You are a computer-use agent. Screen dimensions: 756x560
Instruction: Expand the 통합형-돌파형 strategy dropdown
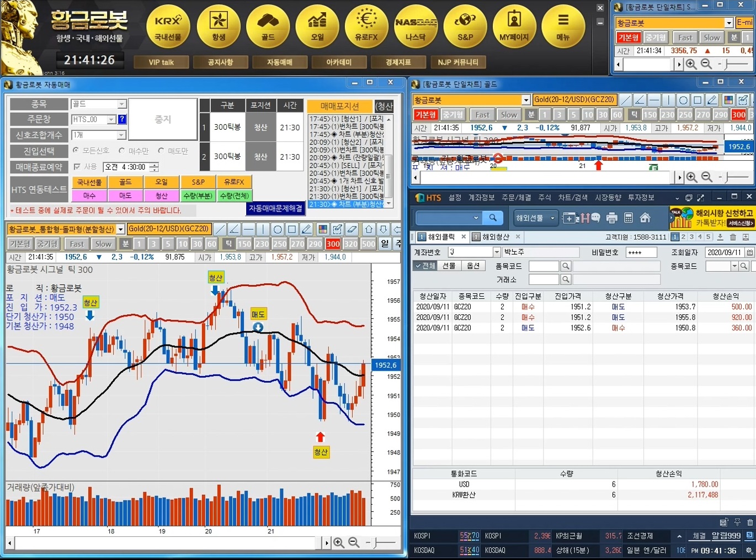point(120,229)
